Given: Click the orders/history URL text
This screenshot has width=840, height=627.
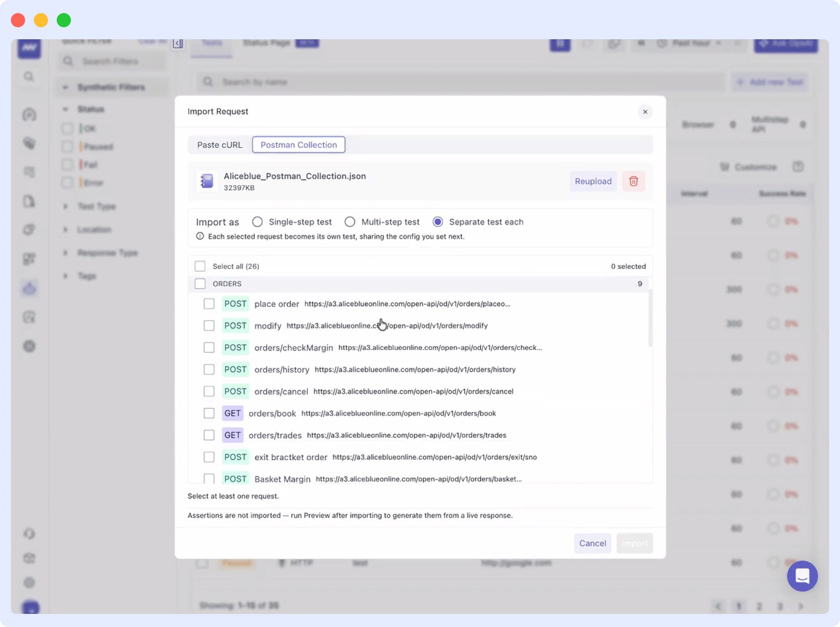Looking at the screenshot, I should point(415,369).
